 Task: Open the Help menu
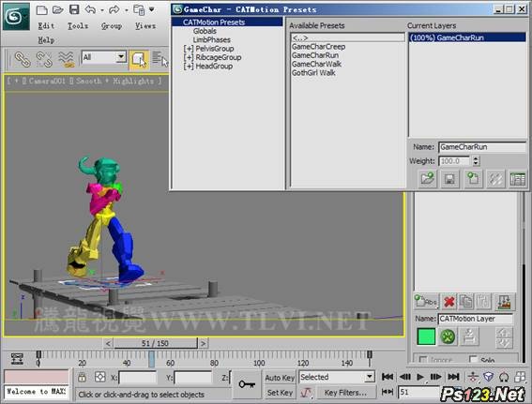(46, 40)
